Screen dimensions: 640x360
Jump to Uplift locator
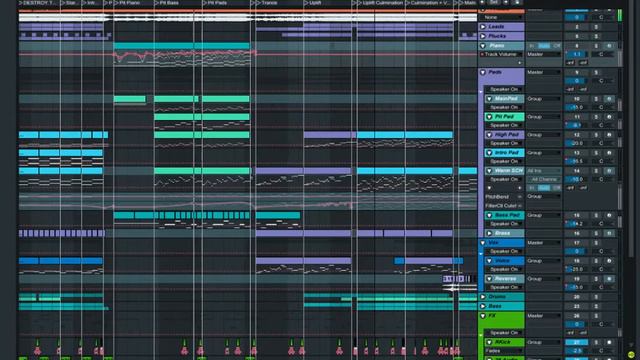click(313, 3)
